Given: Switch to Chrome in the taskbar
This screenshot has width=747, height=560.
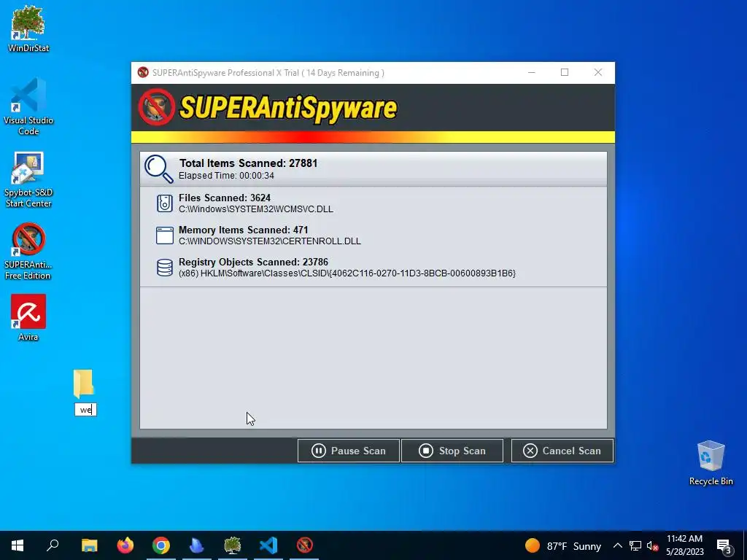Looking at the screenshot, I should [161, 545].
